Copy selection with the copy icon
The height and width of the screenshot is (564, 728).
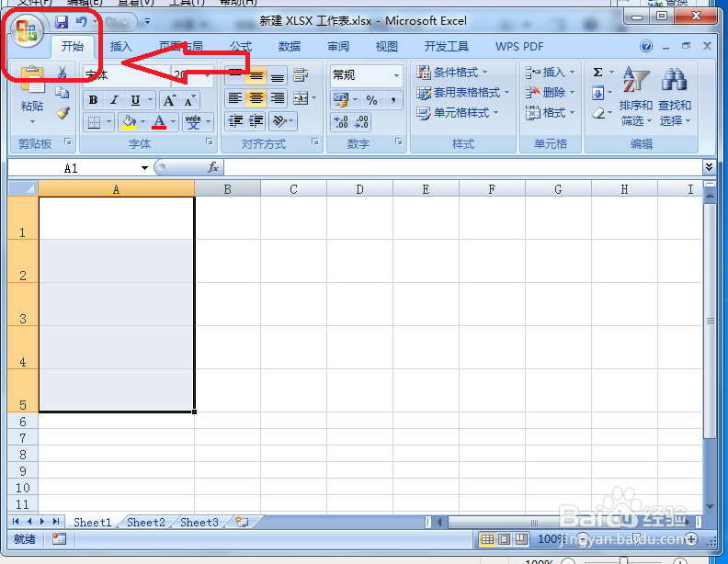tap(62, 92)
